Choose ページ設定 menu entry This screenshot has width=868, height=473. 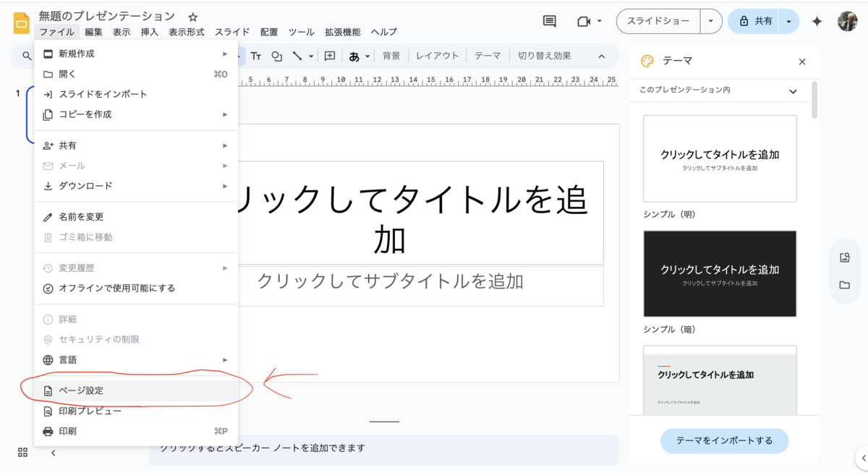pos(136,391)
